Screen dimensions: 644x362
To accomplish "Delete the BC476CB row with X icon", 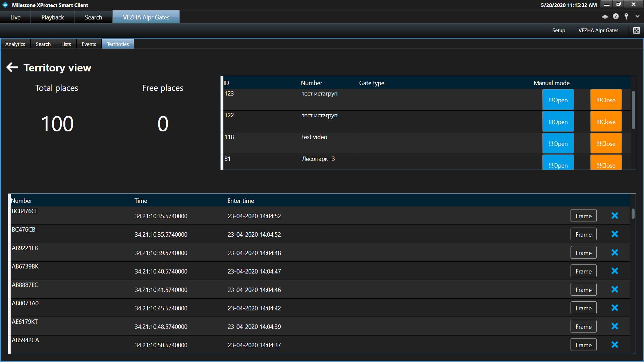I will coord(614,234).
